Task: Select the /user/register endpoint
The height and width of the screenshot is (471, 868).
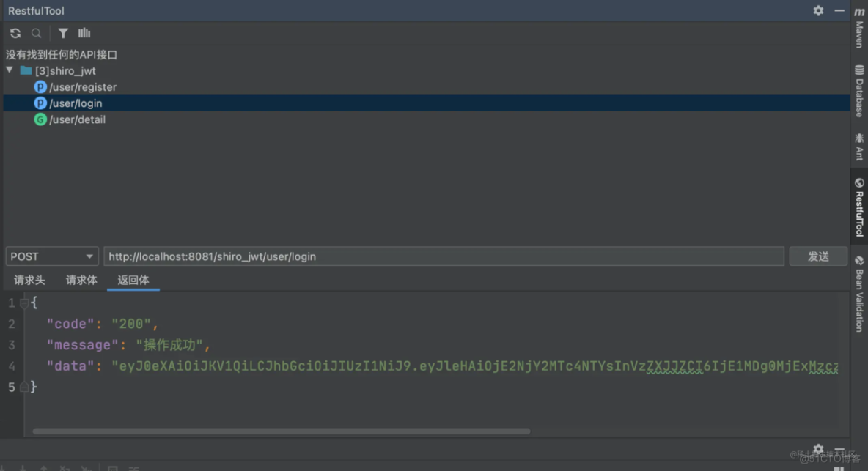Action: 83,87
